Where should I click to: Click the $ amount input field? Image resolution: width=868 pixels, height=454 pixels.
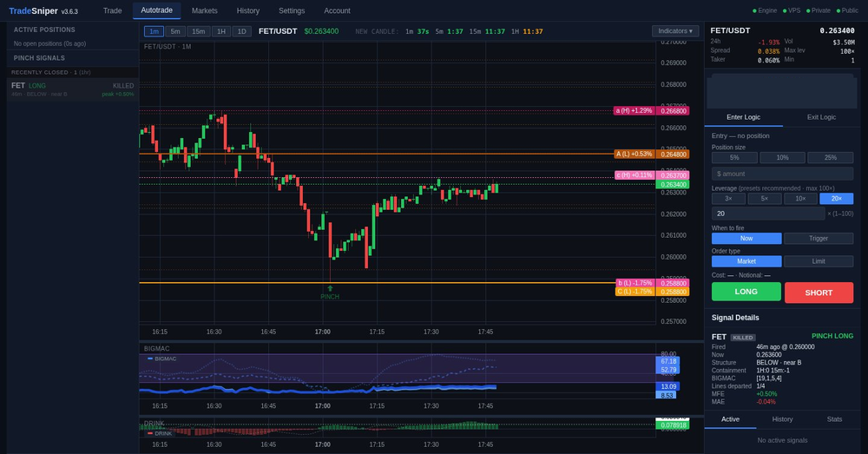pos(782,174)
